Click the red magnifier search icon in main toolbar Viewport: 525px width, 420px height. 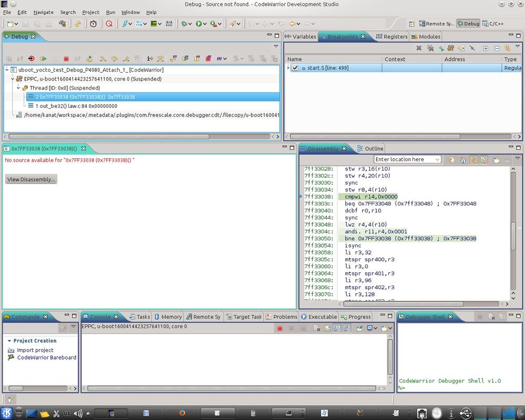(x=109, y=24)
